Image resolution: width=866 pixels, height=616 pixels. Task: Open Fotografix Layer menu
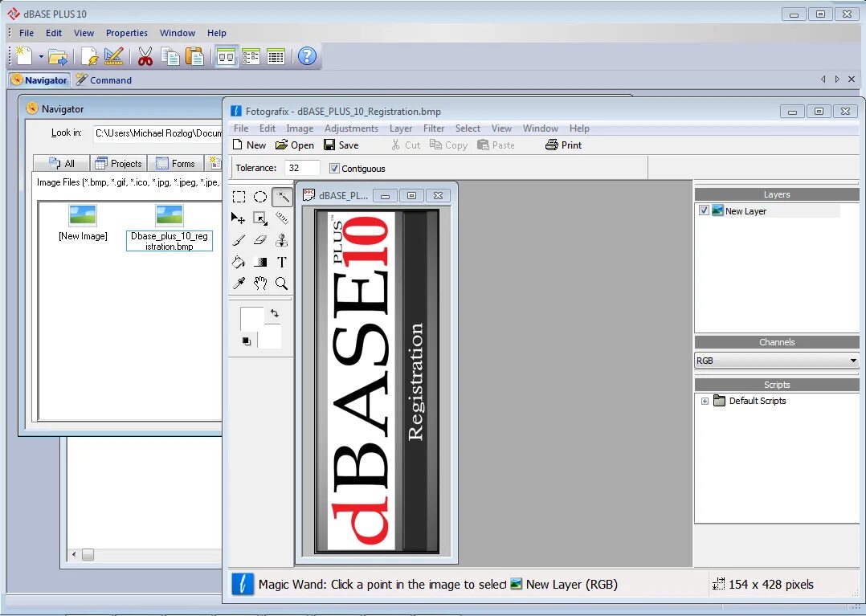400,128
